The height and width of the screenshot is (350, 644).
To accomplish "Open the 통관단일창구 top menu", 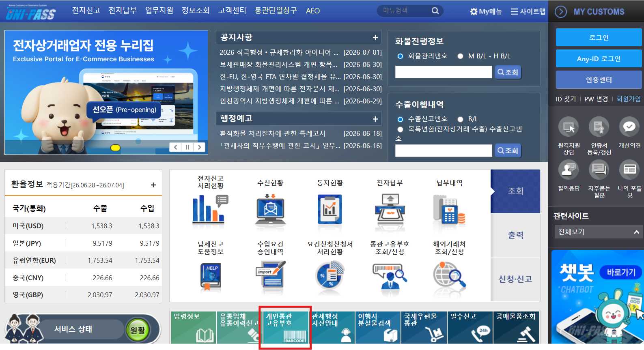I will click(x=276, y=11).
